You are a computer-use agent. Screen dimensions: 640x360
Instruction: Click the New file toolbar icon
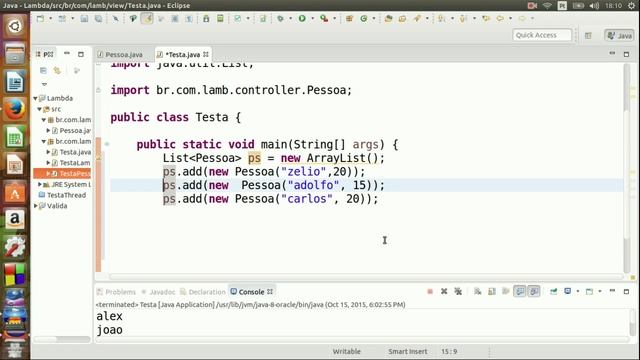(x=40, y=18)
